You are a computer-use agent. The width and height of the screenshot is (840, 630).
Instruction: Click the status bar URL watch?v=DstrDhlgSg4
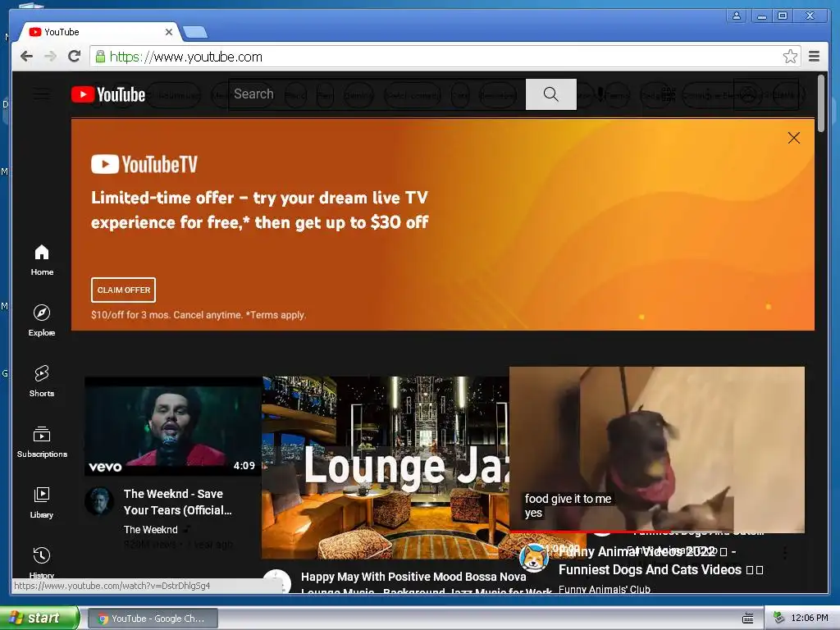pyautogui.click(x=112, y=586)
